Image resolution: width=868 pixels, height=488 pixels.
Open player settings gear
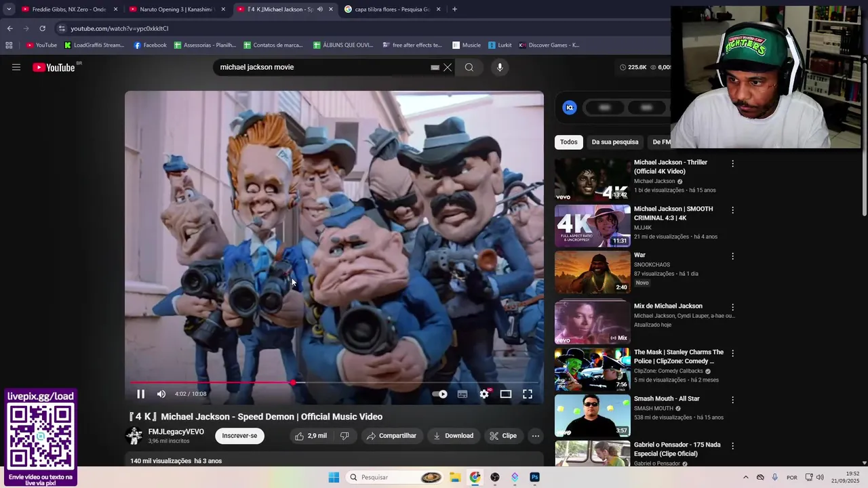coord(484,394)
